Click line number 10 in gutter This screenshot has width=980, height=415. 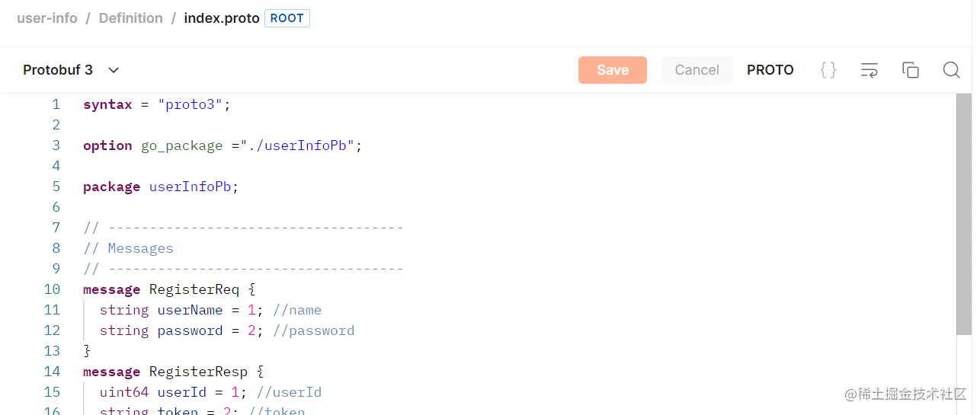[x=52, y=289]
